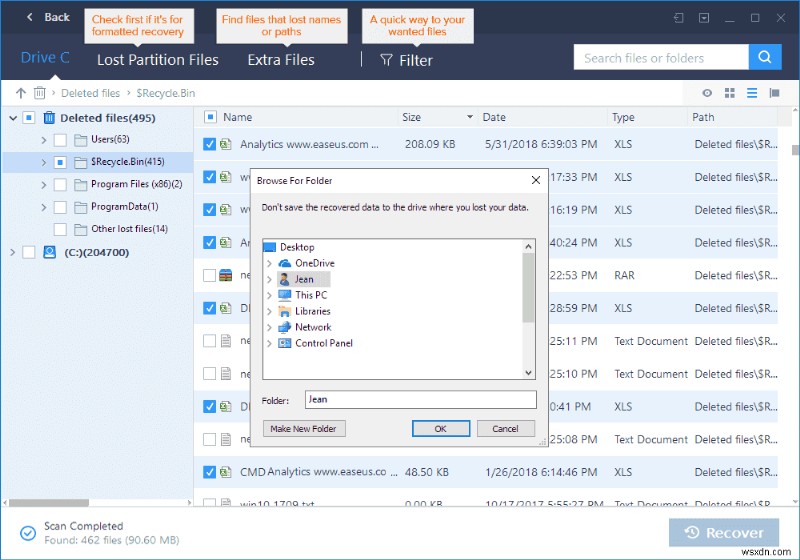Image resolution: width=800 pixels, height=560 pixels.
Task: Expand OneDrive in folder browser
Action: 269,264
